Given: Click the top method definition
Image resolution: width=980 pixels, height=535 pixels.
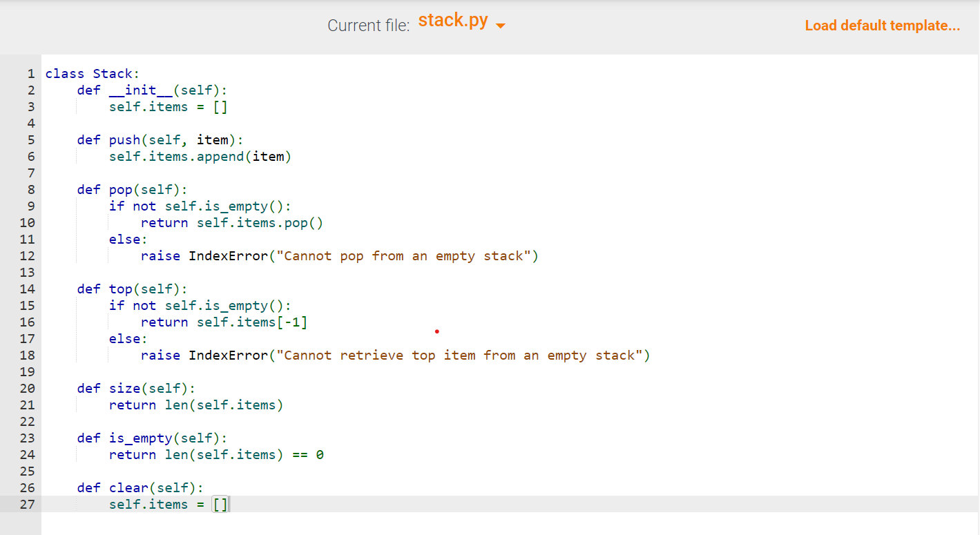Looking at the screenshot, I should click(131, 289).
